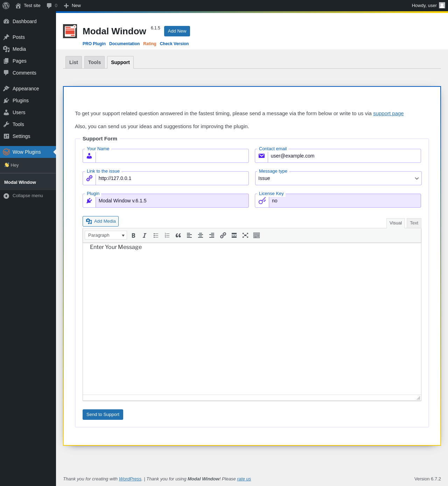Open the Message type dropdown
448x486 pixels.
tap(338, 179)
